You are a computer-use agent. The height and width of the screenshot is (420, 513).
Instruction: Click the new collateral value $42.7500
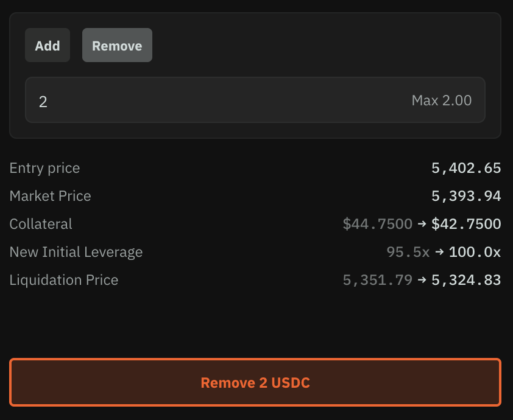(x=466, y=225)
